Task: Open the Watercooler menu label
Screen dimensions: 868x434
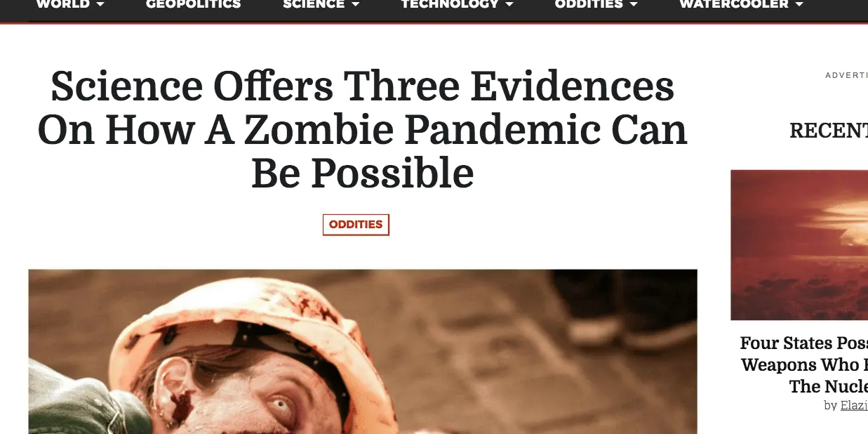Action: point(734,4)
